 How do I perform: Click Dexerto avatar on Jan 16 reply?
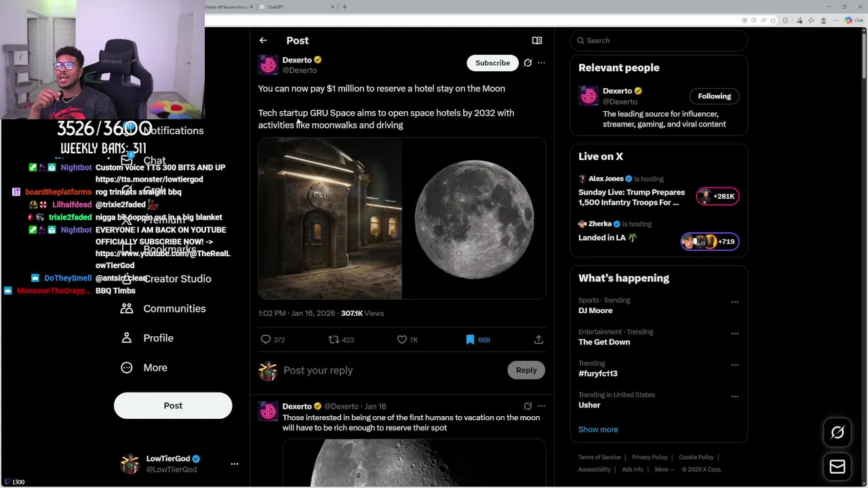point(268,411)
